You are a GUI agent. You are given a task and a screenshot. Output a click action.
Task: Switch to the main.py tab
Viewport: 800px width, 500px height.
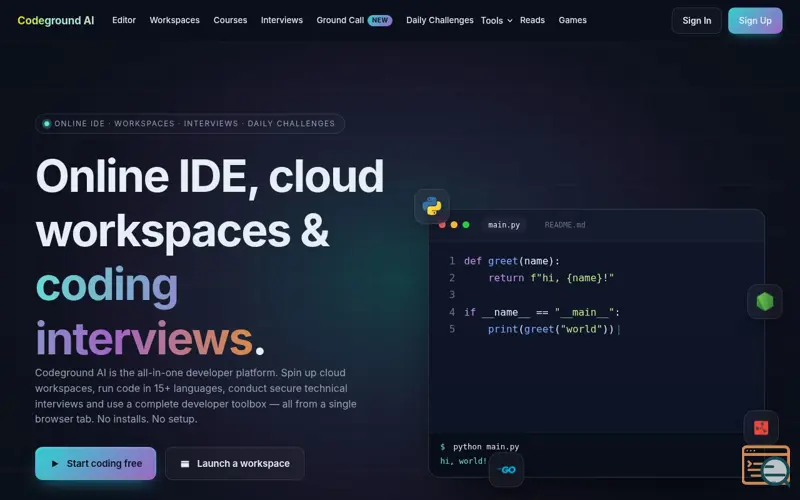point(504,225)
